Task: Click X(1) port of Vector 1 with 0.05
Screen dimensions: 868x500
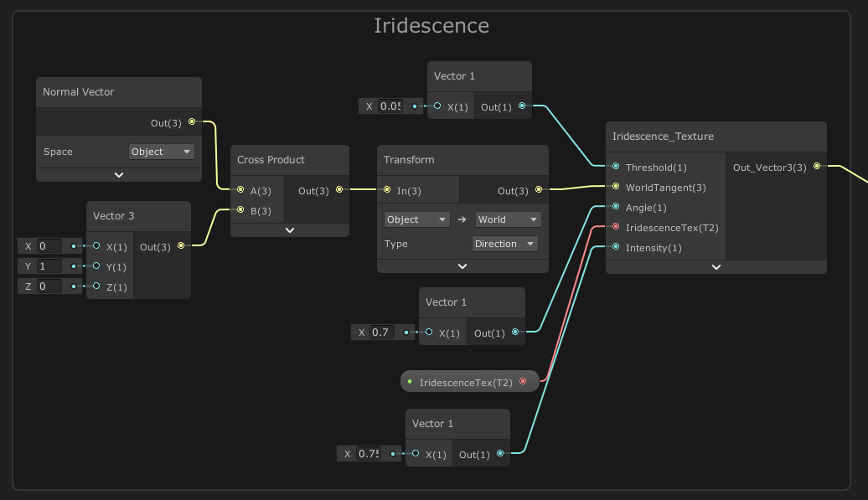Action: click(437, 106)
